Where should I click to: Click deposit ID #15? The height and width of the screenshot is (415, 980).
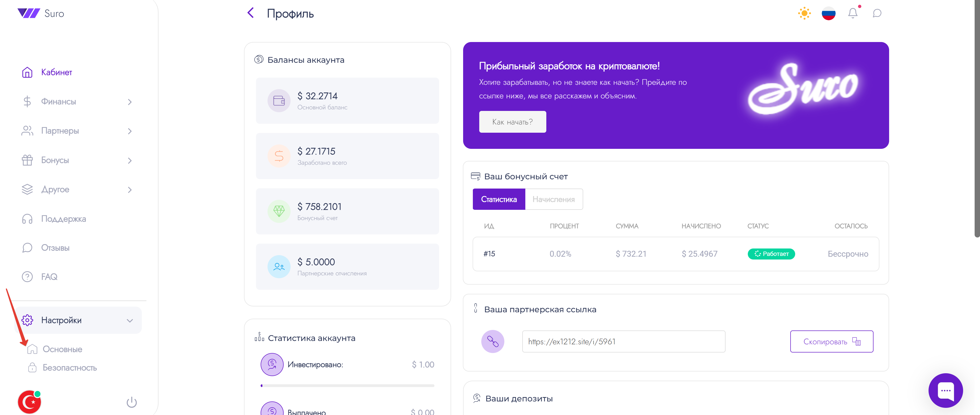pyautogui.click(x=489, y=254)
